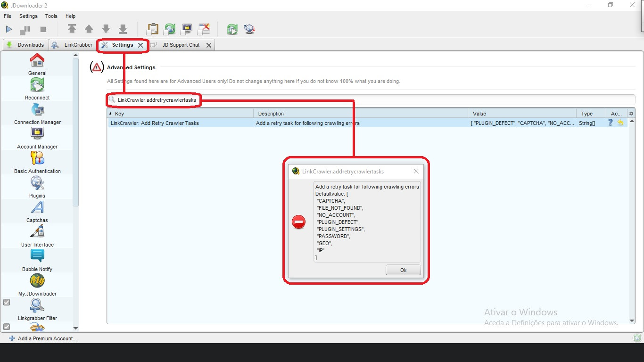Toggle checkbox beside Linkgrabber Filter
The height and width of the screenshot is (362, 644).
pyautogui.click(x=7, y=302)
